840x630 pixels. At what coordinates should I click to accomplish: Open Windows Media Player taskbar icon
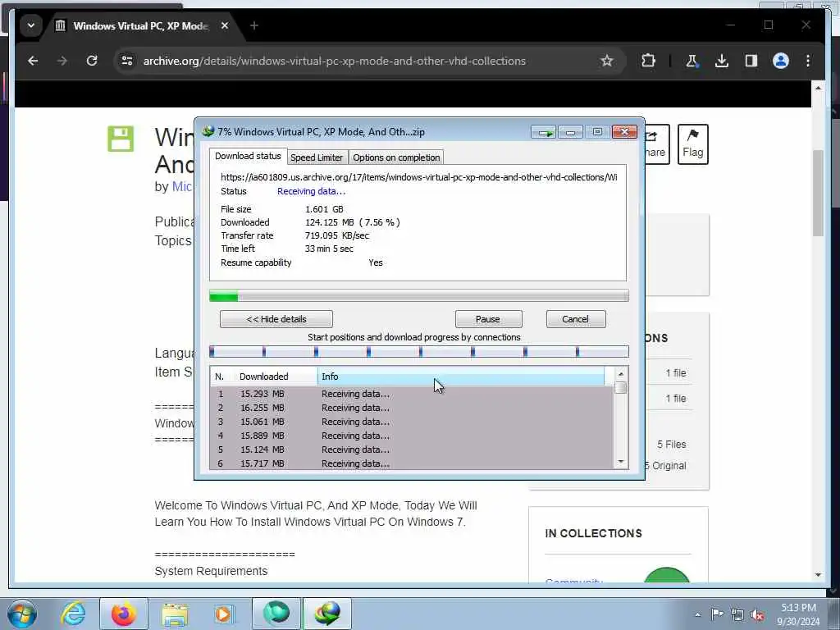click(224, 614)
